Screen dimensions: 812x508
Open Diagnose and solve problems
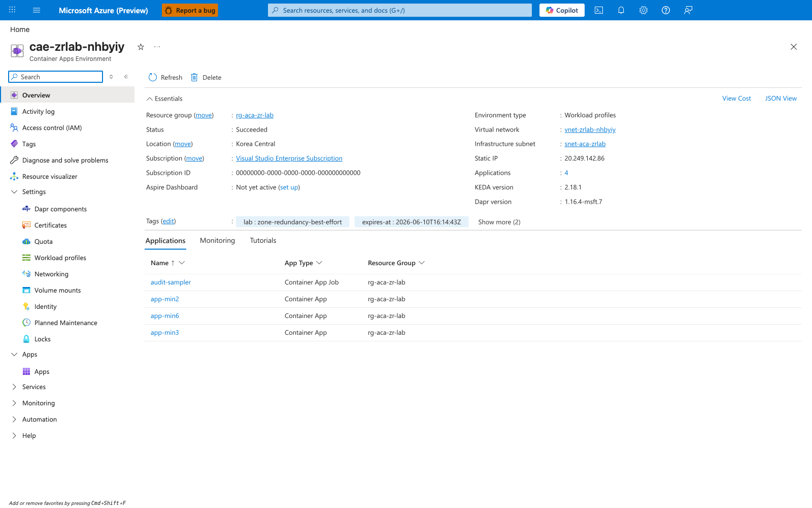(x=65, y=161)
